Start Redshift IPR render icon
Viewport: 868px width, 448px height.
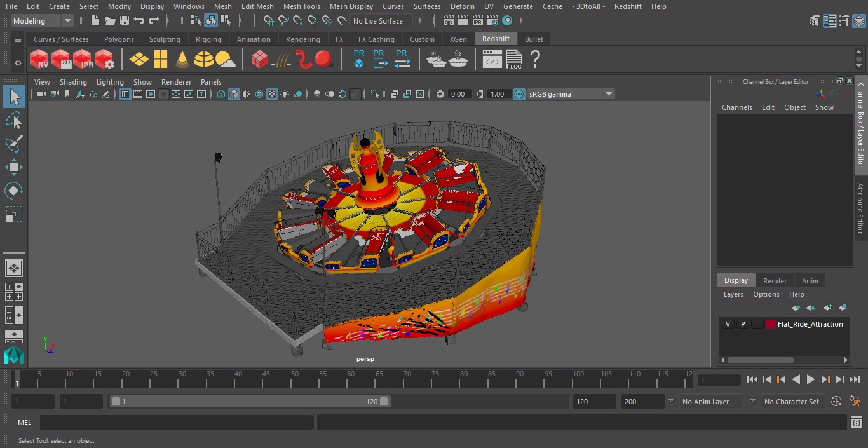(x=83, y=59)
